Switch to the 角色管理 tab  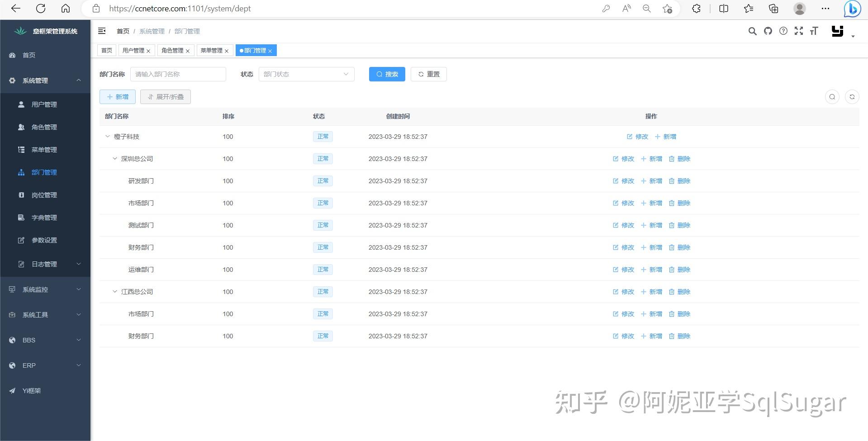click(173, 50)
